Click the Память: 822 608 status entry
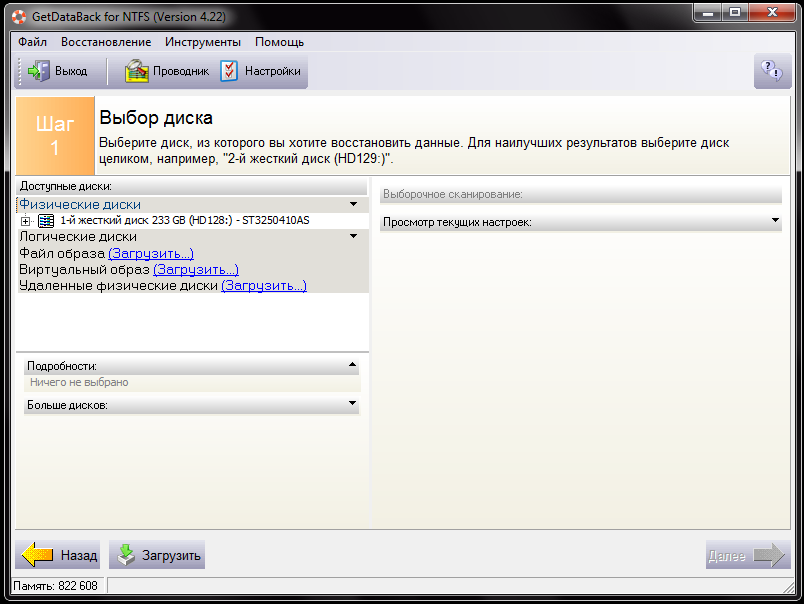Image resolution: width=804 pixels, height=604 pixels. click(x=55, y=586)
